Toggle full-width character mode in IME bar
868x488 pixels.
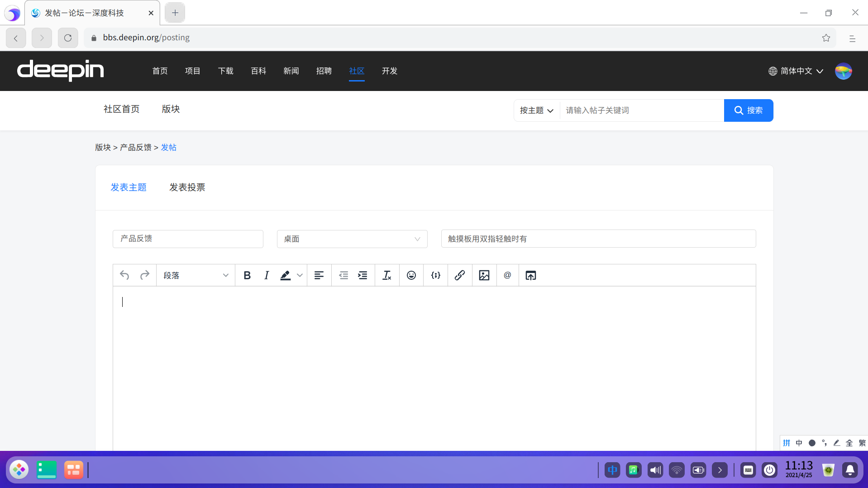click(849, 443)
